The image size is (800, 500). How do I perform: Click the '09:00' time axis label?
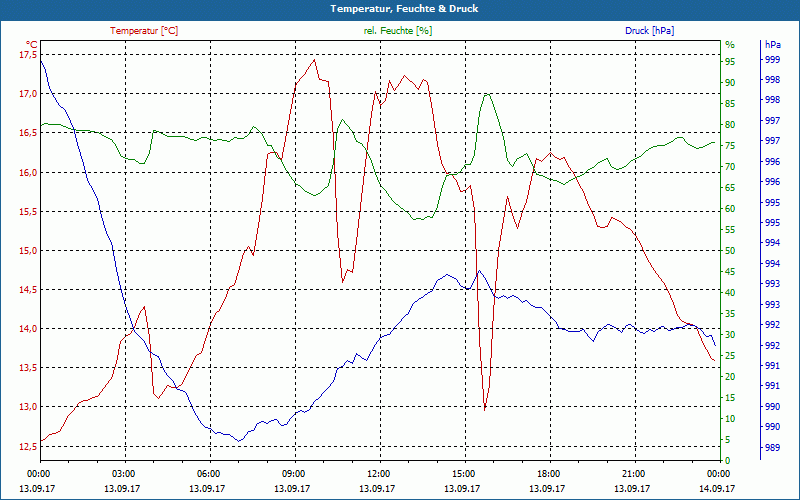tap(295, 473)
